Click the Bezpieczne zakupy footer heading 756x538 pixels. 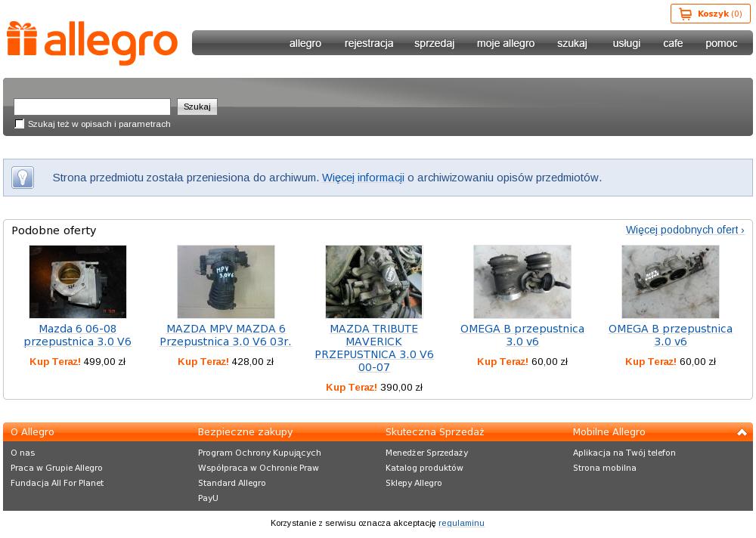click(x=245, y=432)
